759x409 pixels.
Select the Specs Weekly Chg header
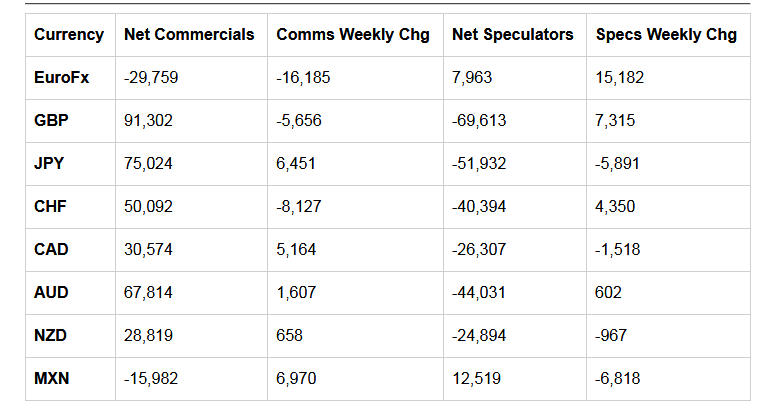click(x=666, y=34)
